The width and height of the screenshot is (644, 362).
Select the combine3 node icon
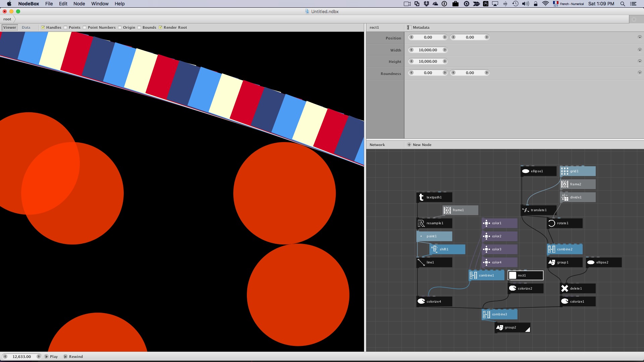tap(486, 314)
